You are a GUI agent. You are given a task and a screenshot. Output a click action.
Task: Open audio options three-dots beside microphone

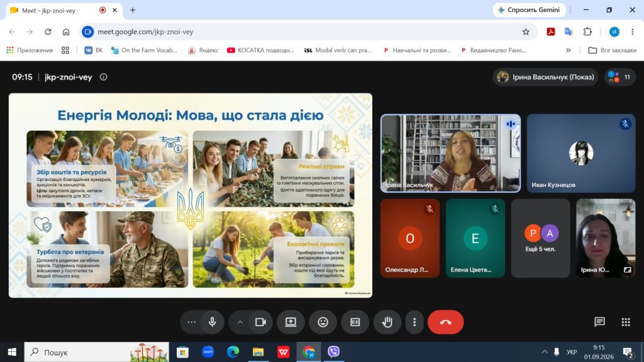191,322
